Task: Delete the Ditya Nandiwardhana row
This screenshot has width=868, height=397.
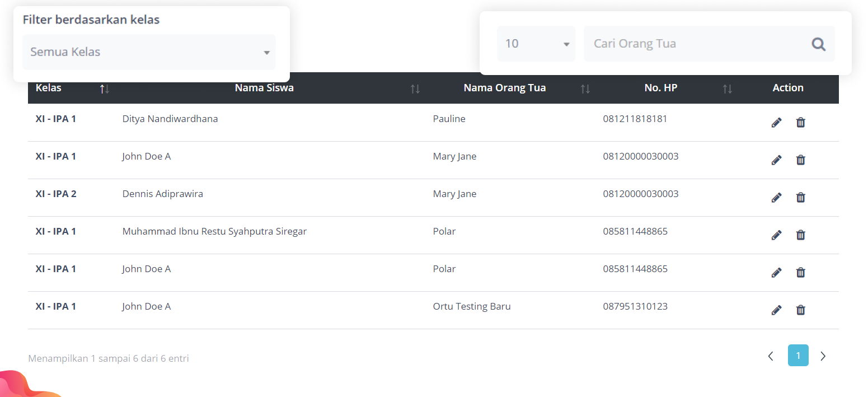Action: [800, 123]
